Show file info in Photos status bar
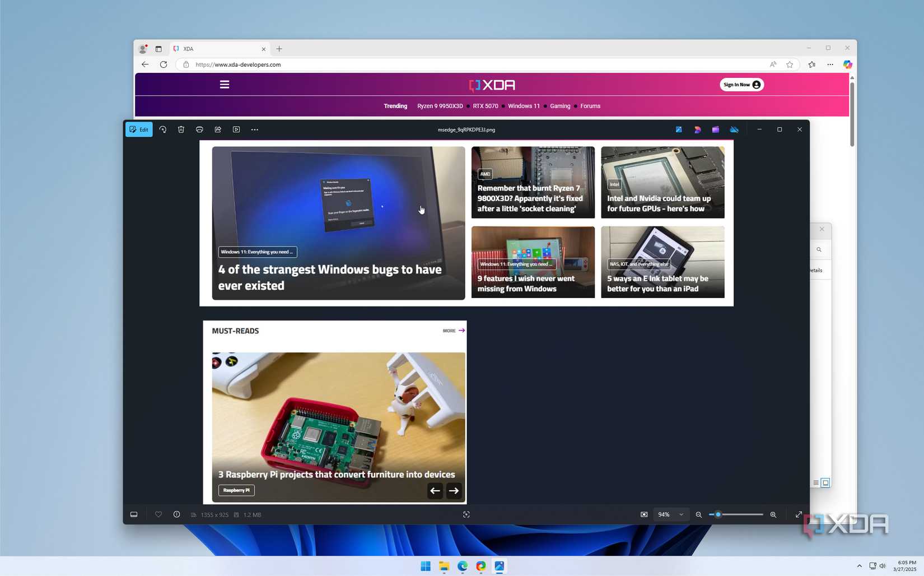The image size is (924, 576). [176, 514]
